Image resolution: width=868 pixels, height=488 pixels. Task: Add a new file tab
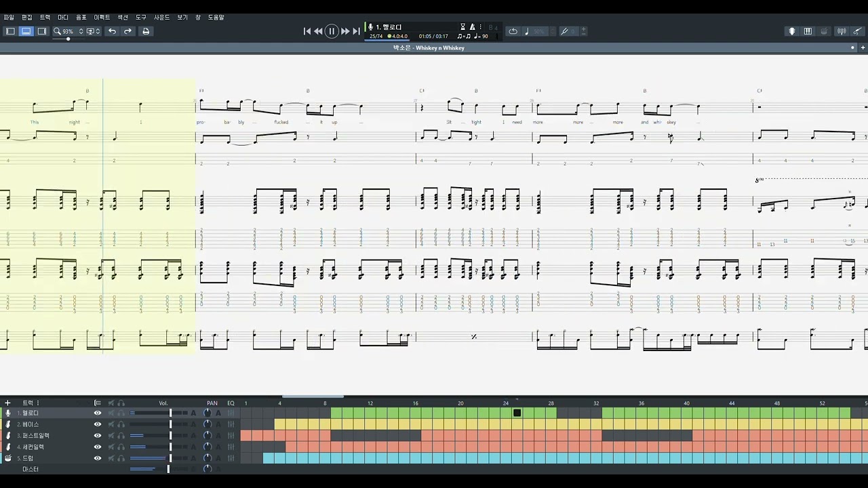(863, 48)
